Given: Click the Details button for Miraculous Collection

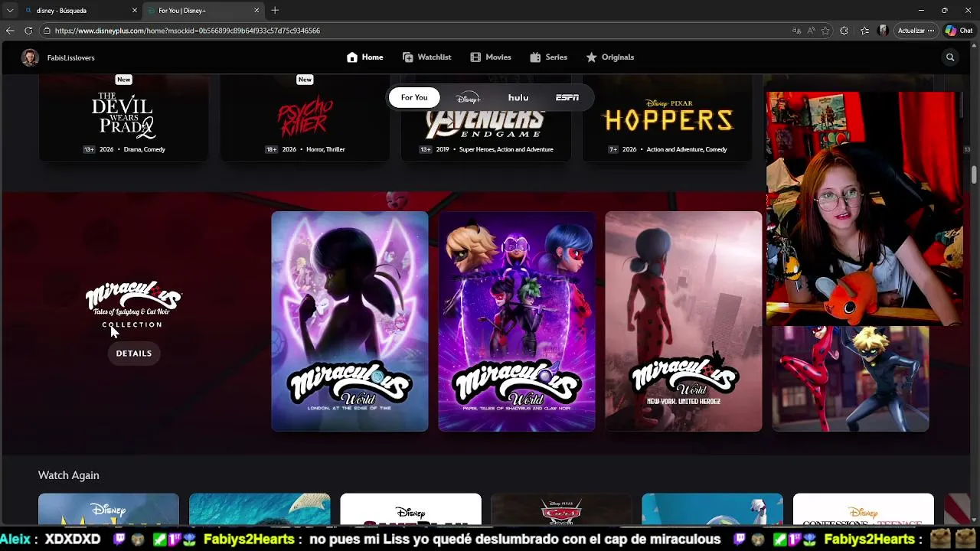Looking at the screenshot, I should click(x=134, y=354).
